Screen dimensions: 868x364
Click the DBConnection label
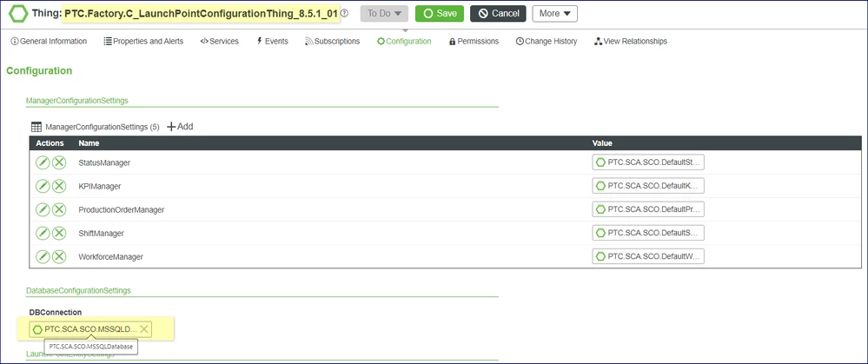click(x=56, y=313)
